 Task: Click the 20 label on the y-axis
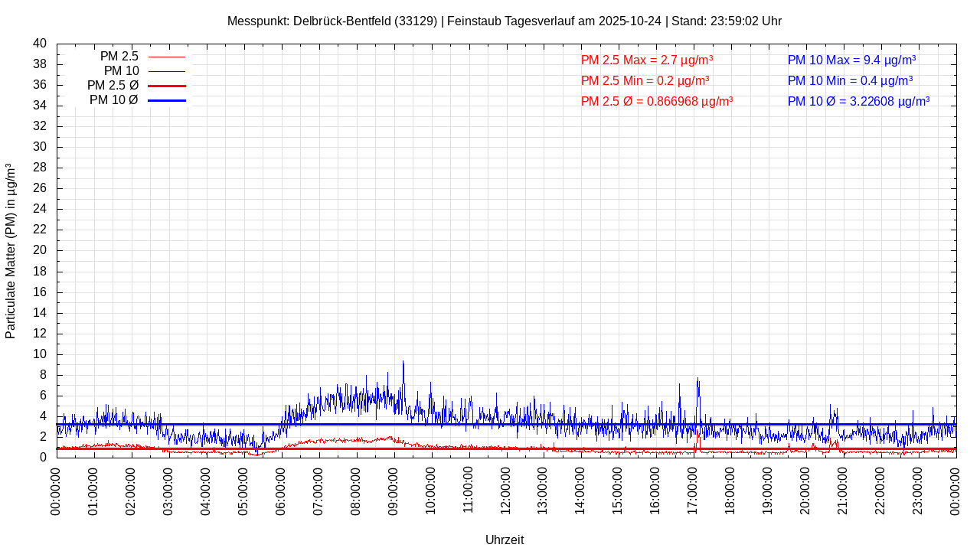pyautogui.click(x=40, y=250)
